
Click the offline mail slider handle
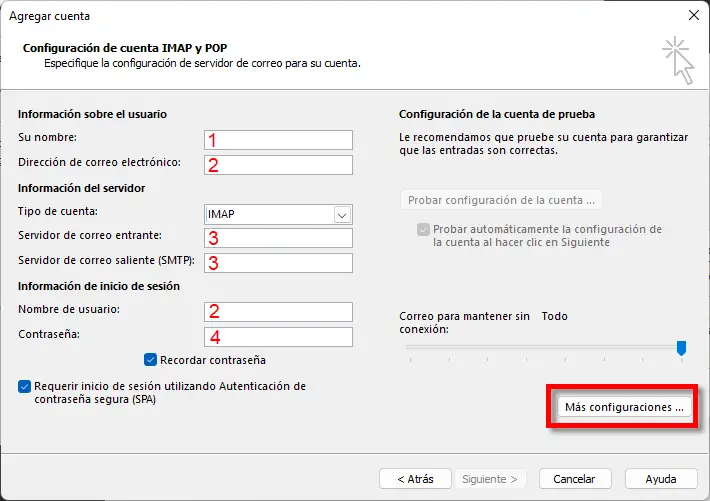point(681,348)
